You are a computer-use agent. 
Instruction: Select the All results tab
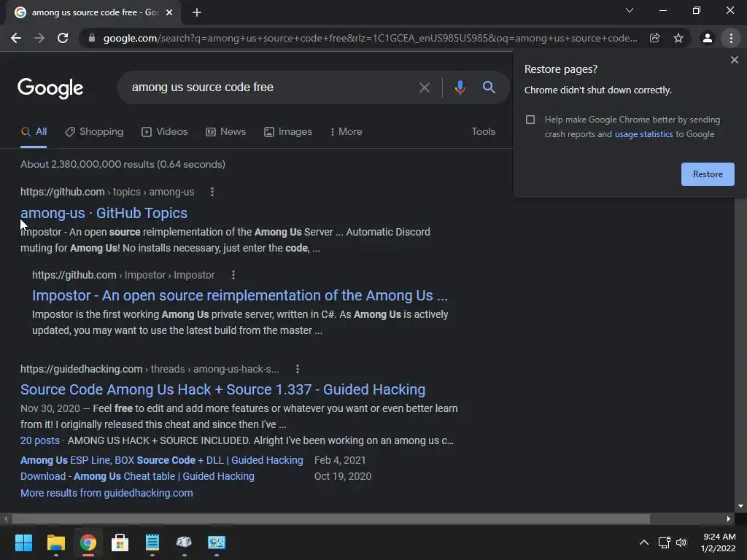34,132
